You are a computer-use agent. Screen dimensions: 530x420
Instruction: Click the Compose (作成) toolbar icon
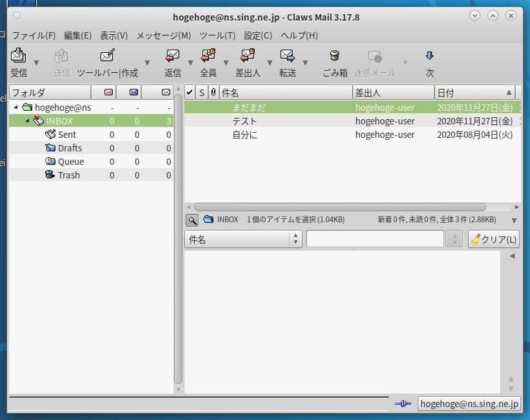pos(108,55)
